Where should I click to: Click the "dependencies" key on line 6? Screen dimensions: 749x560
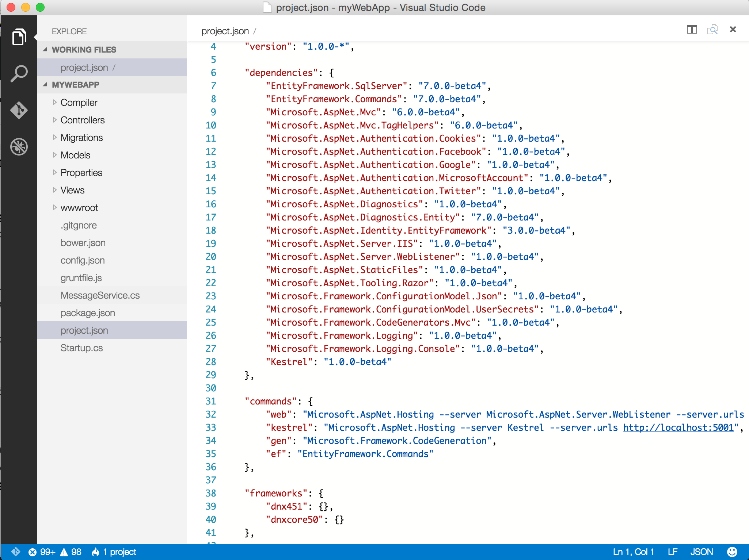[x=281, y=73]
